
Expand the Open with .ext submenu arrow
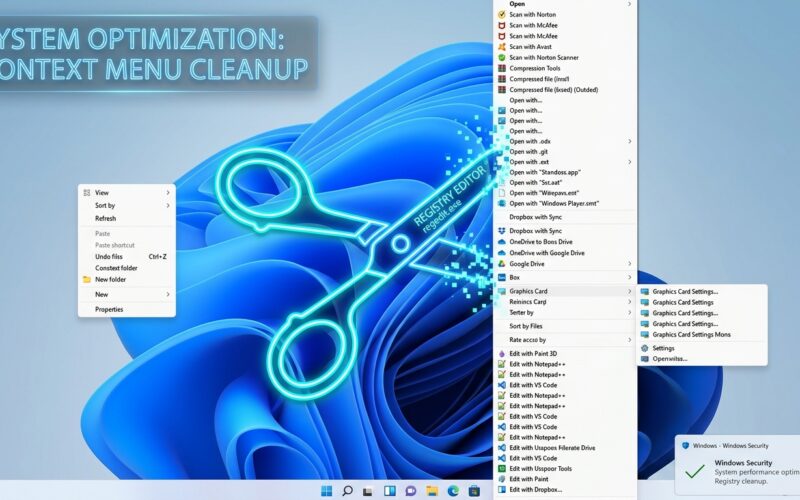pyautogui.click(x=630, y=162)
